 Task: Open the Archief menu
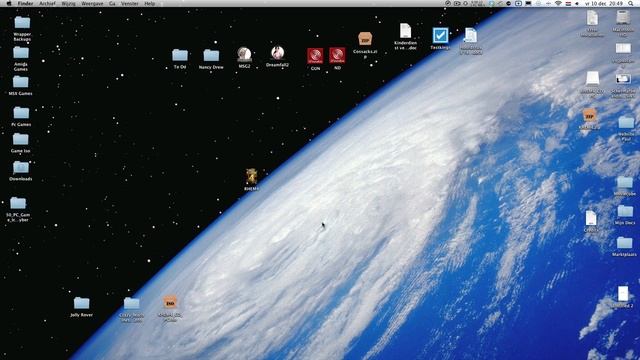[x=47, y=3]
